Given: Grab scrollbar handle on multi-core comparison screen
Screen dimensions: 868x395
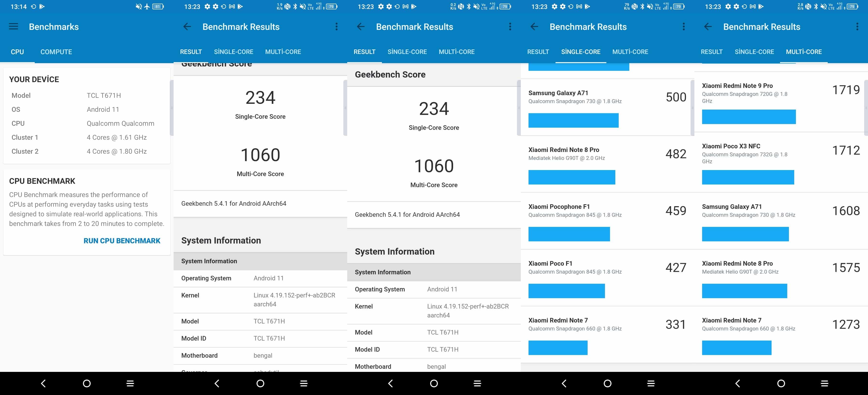Looking at the screenshot, I should click(x=866, y=108).
